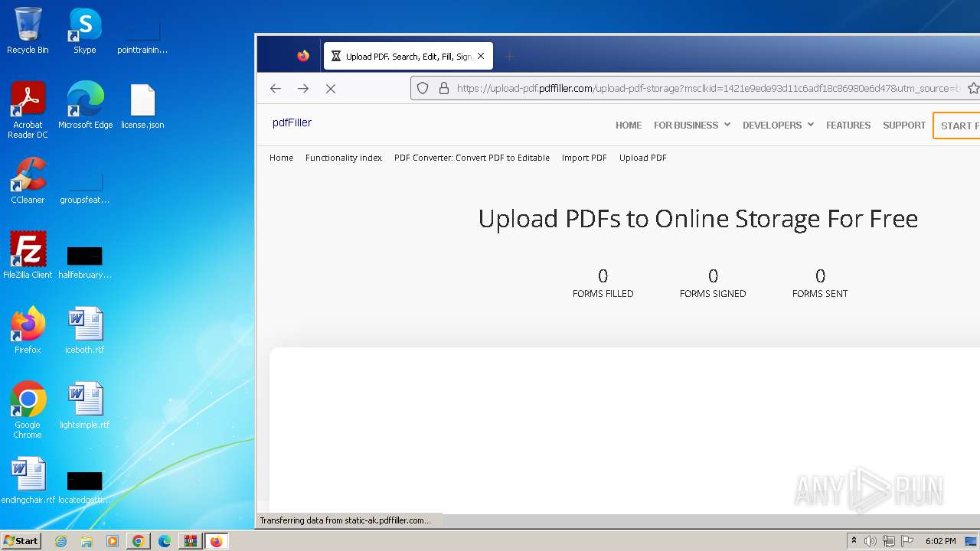Click the FORMS SENT counter
The height and width of the screenshot is (551, 980).
click(x=820, y=283)
